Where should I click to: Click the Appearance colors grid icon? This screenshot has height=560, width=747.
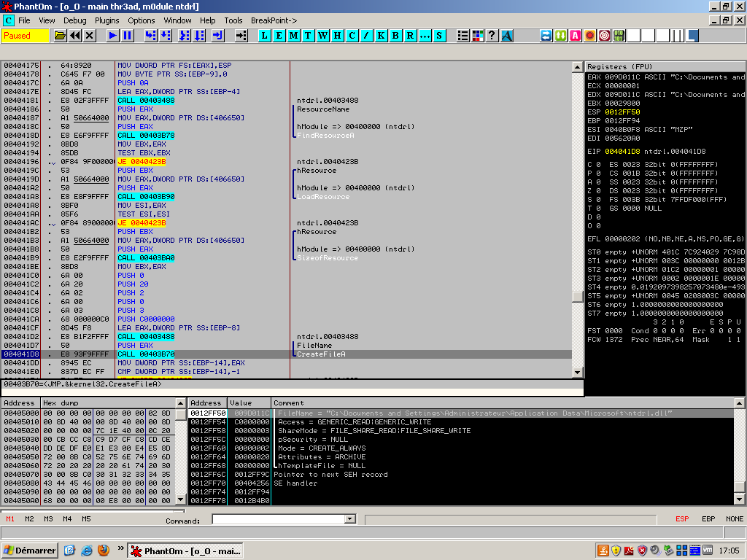[x=477, y=36]
